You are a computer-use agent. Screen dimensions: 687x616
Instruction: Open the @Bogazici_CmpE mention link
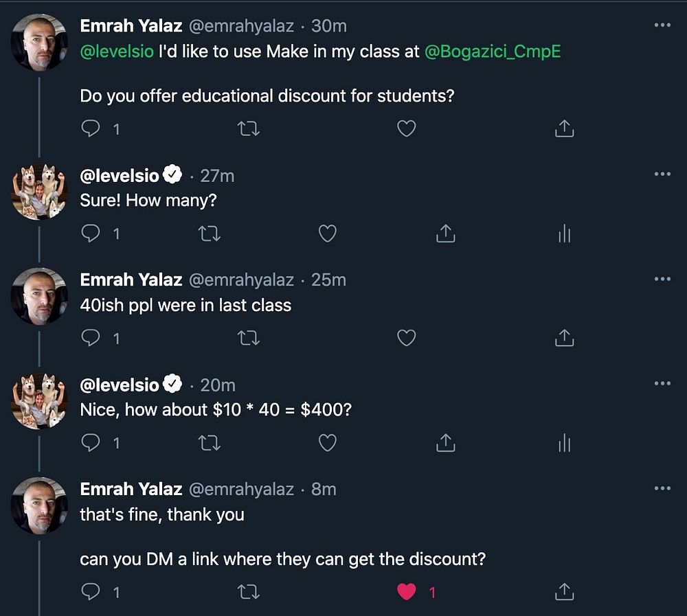click(493, 52)
